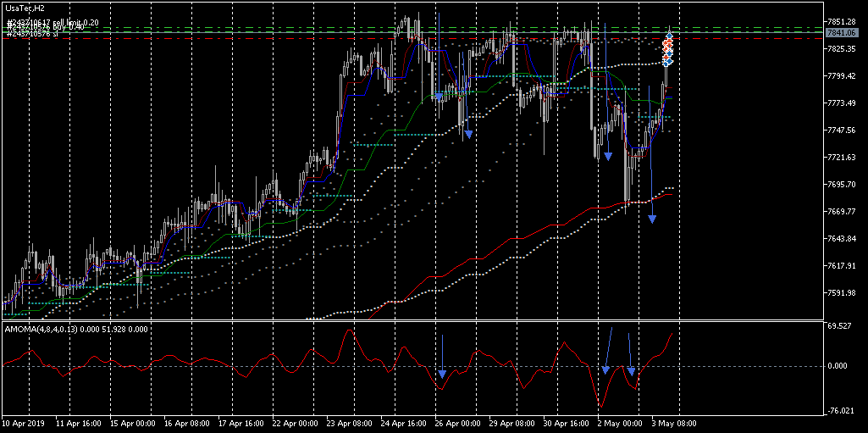Click the UsaTec,H2 chart symbol label

click(25, 7)
